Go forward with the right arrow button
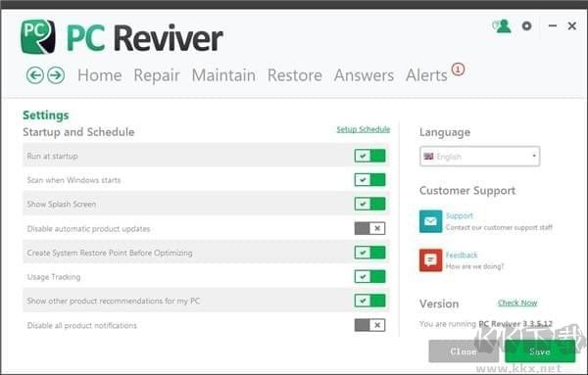The height and width of the screenshot is (375, 588). pos(56,75)
